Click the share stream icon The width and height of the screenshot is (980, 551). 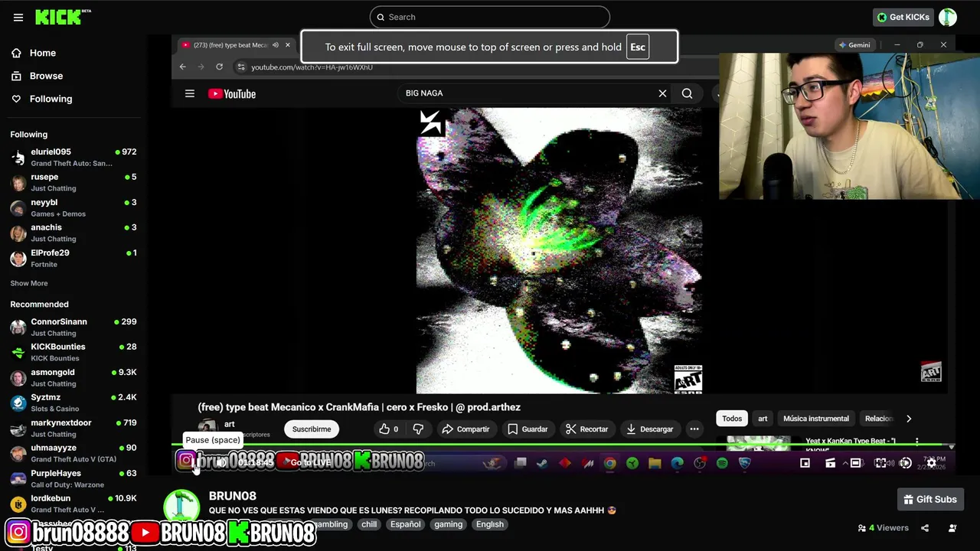point(925,528)
